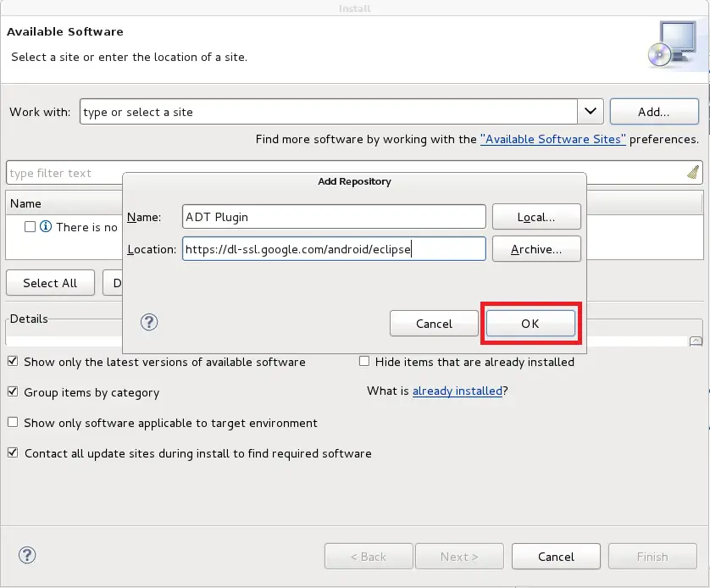Click the Name column header
710x588 pixels.
point(64,203)
